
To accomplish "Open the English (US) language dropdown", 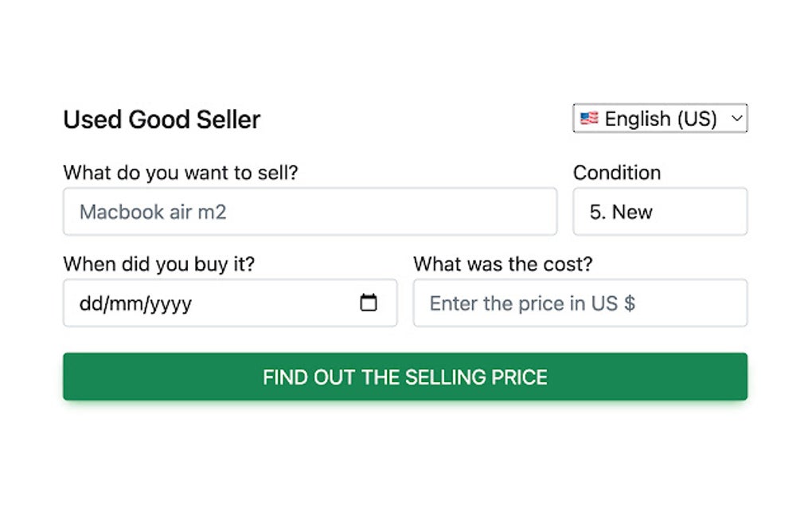I will [x=661, y=118].
